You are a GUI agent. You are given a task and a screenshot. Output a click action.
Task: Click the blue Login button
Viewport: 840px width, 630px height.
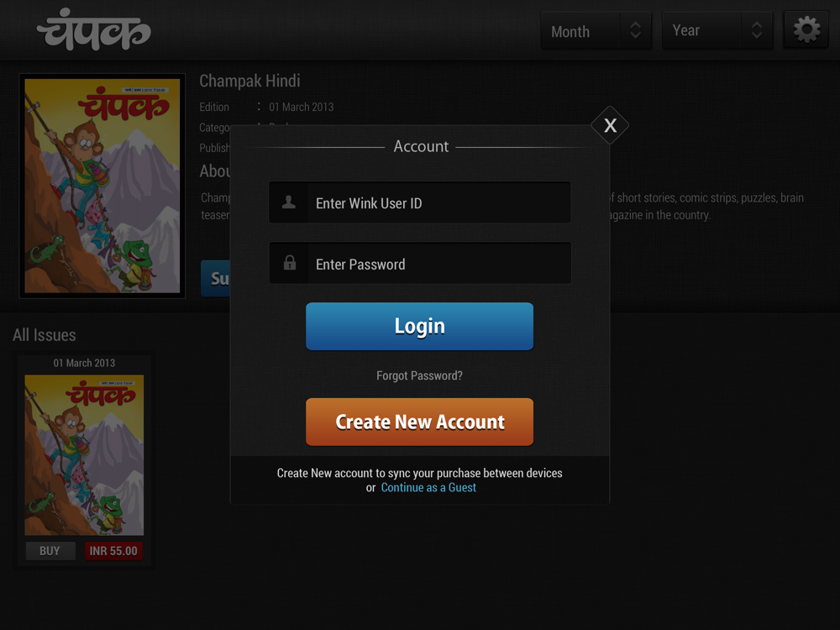(419, 326)
